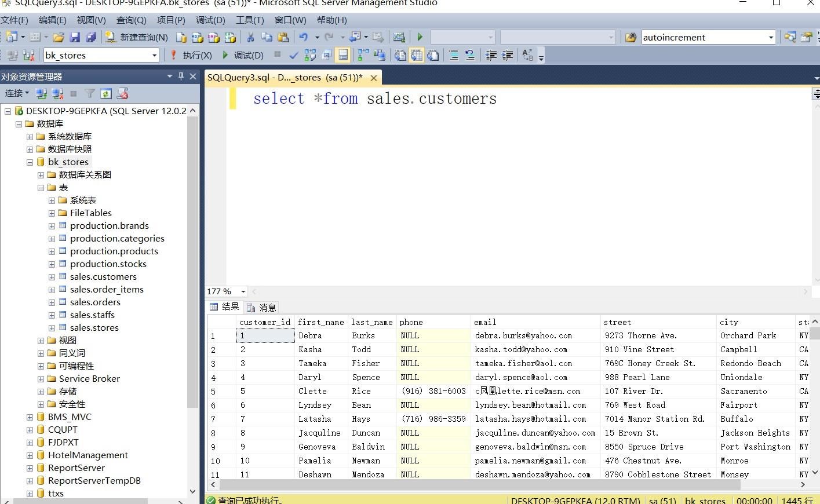This screenshot has height=504, width=820.
Task: Toggle Include Client Statistics button
Action: click(380, 56)
